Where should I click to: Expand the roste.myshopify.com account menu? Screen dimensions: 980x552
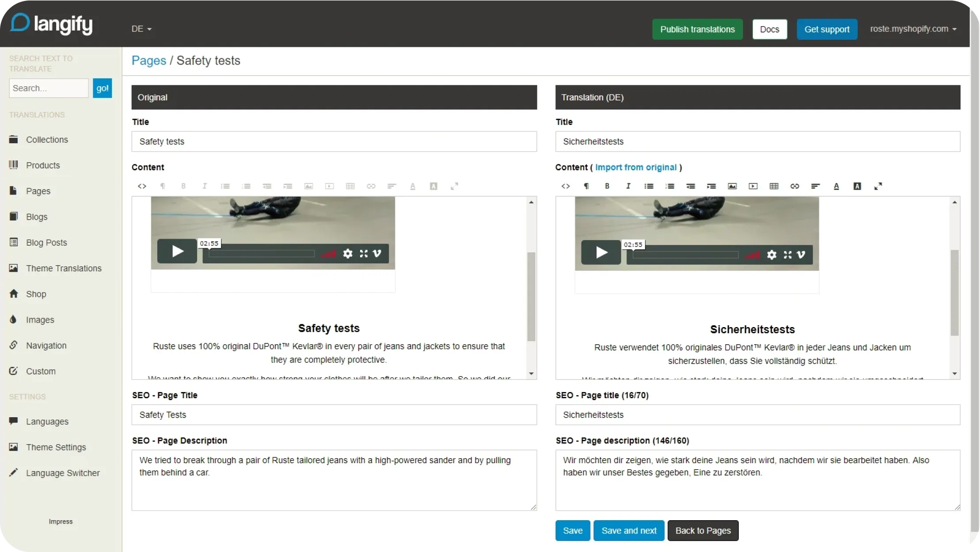pos(913,29)
